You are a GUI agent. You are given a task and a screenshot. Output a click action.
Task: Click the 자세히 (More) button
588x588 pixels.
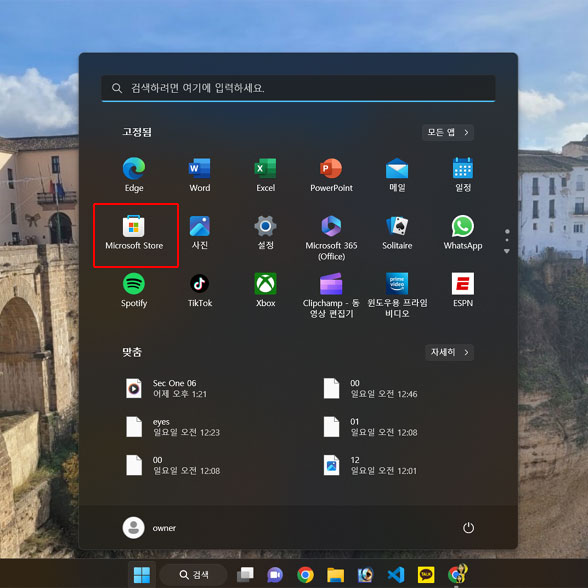(449, 352)
